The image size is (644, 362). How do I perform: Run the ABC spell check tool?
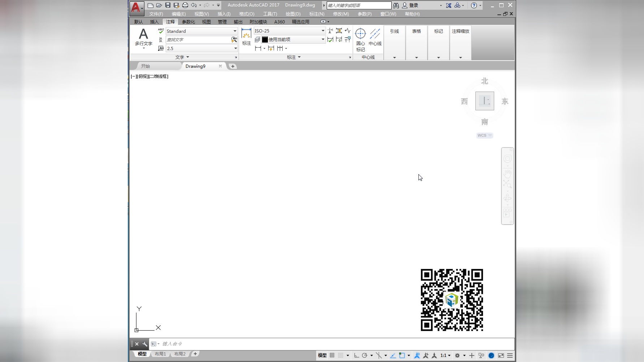tap(161, 31)
